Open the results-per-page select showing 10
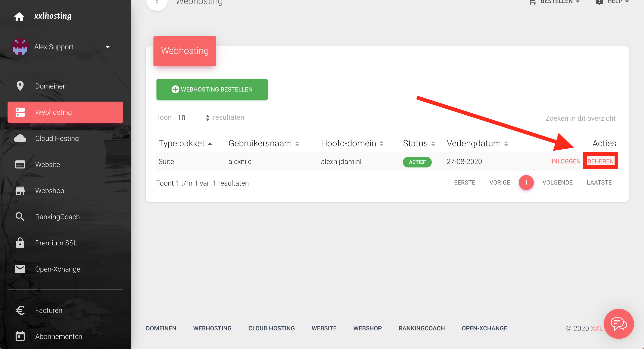644x349 pixels. [192, 118]
